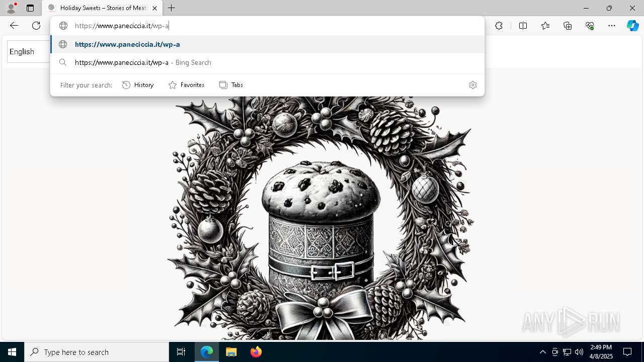Close the Holiday Sweets tab

point(154,8)
